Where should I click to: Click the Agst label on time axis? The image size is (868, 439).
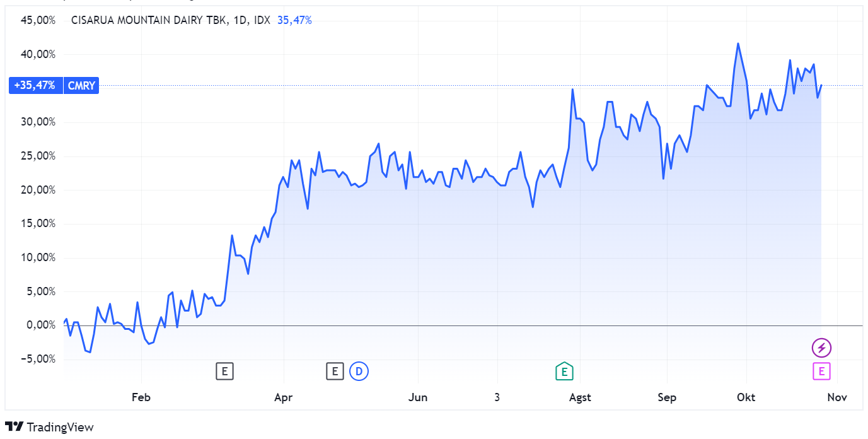click(x=580, y=397)
